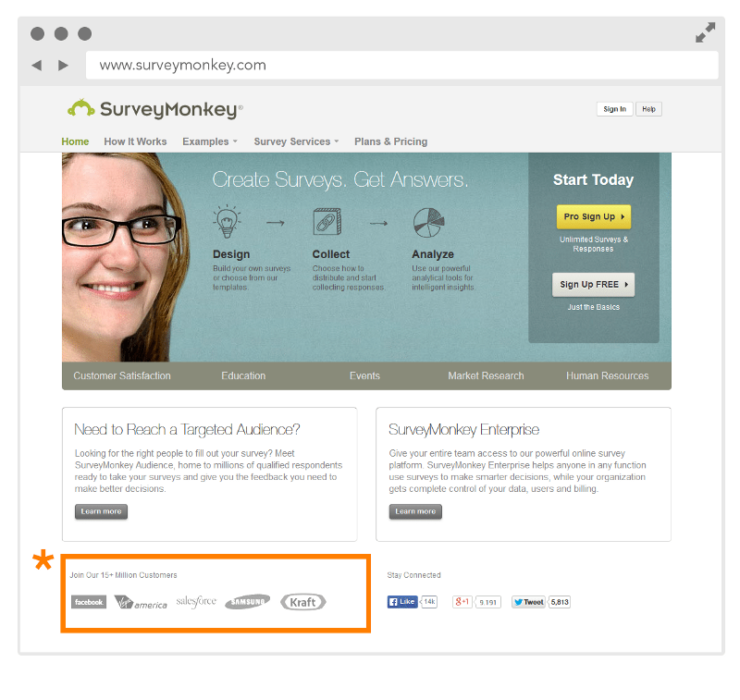This screenshot has height=700, width=740.
Task: Click the 14k Facebook like count
Action: point(429,602)
